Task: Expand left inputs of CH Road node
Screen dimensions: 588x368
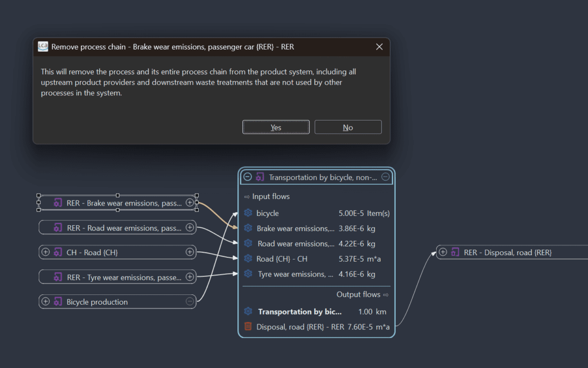Action: [46, 252]
